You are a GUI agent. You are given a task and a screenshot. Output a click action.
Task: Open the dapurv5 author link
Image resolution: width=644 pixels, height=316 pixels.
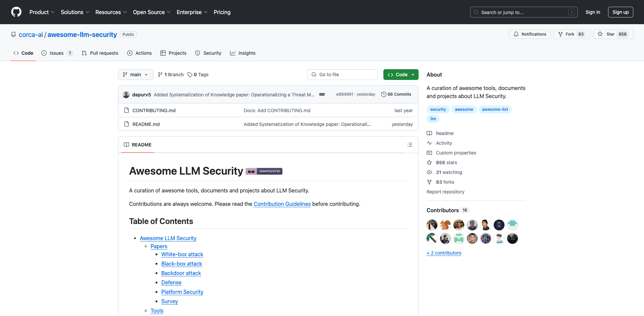pyautogui.click(x=142, y=95)
